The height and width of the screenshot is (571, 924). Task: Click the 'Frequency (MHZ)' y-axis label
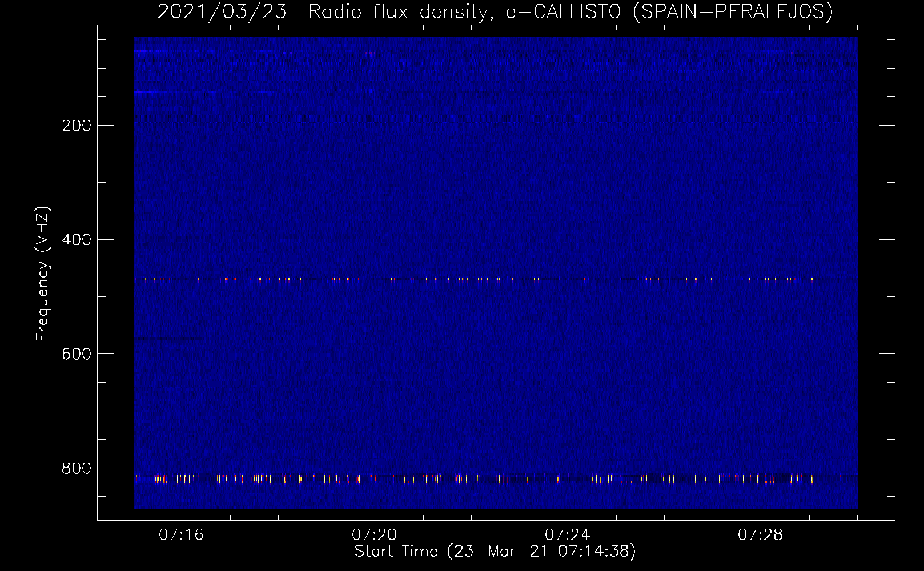43,274
